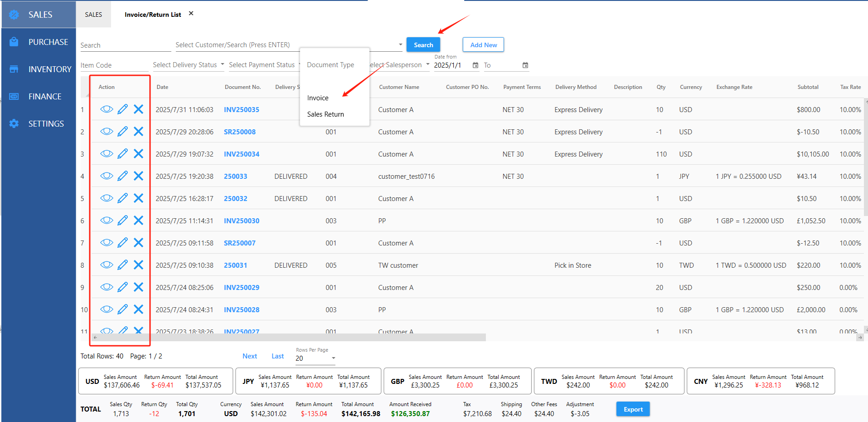
Task: Click the pencil edit icon for INV250035
Action: pyautogui.click(x=122, y=109)
